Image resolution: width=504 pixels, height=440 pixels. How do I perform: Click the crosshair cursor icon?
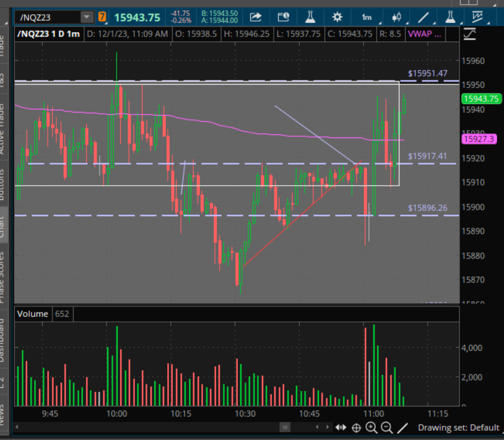(357, 427)
